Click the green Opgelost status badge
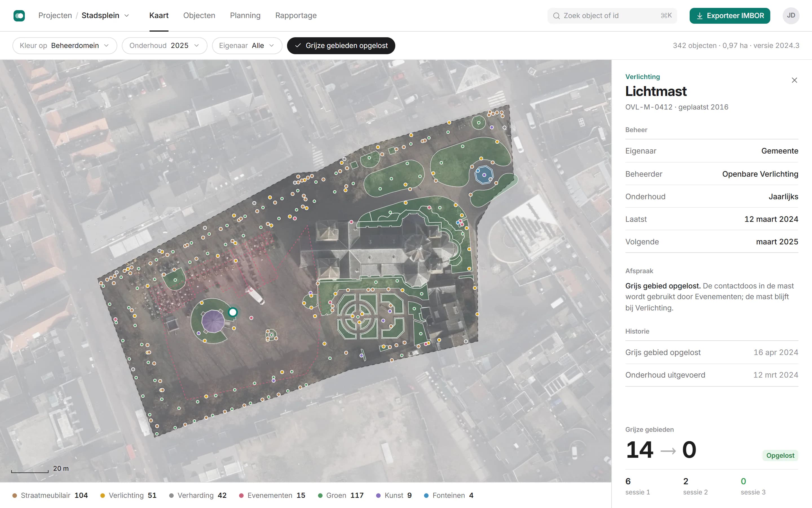This screenshot has height=508, width=812. (780, 455)
